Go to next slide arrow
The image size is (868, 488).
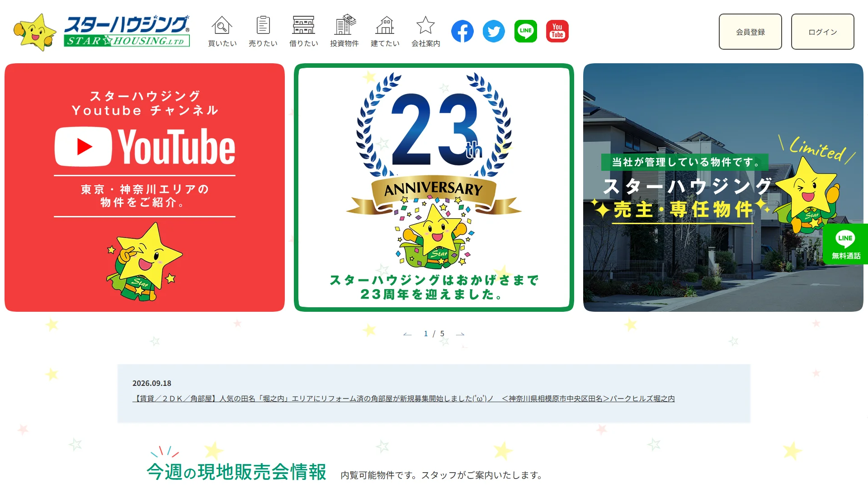(x=460, y=334)
